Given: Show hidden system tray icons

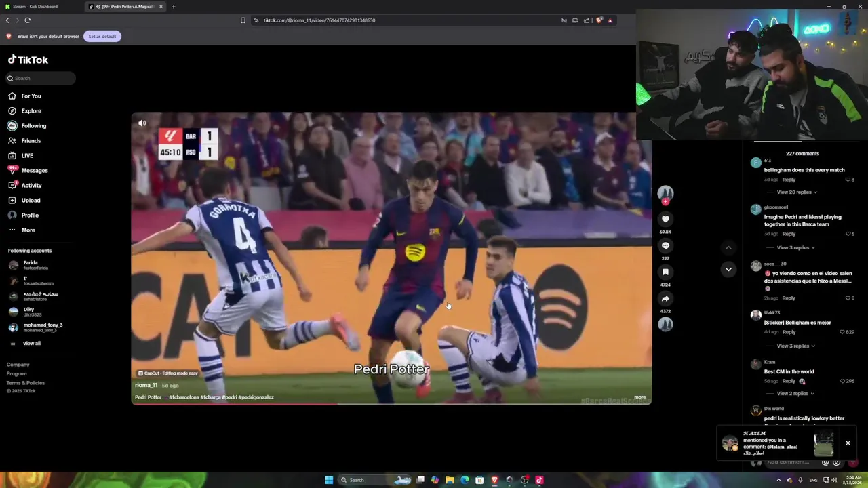Looking at the screenshot, I should (x=778, y=480).
